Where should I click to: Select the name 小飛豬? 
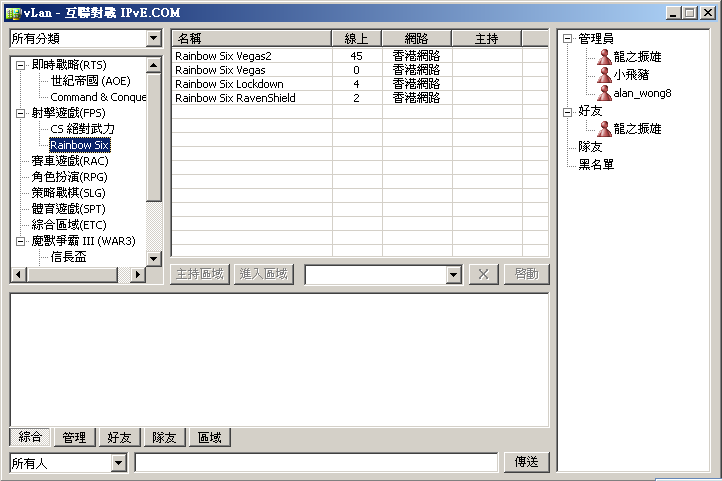[631, 75]
